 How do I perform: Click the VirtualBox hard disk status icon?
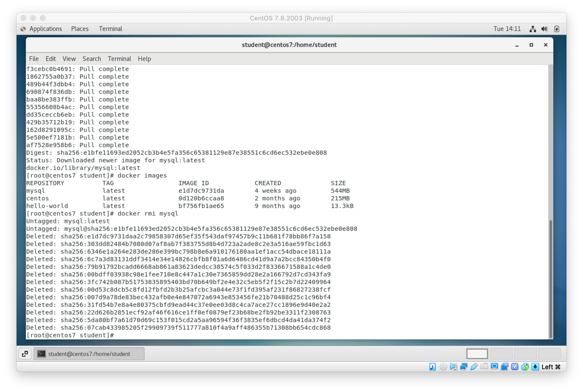coord(432,367)
